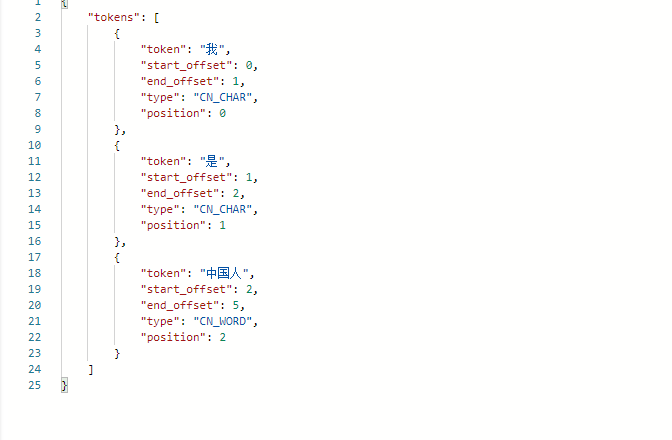Click line number 22 in the gutter

(35, 337)
